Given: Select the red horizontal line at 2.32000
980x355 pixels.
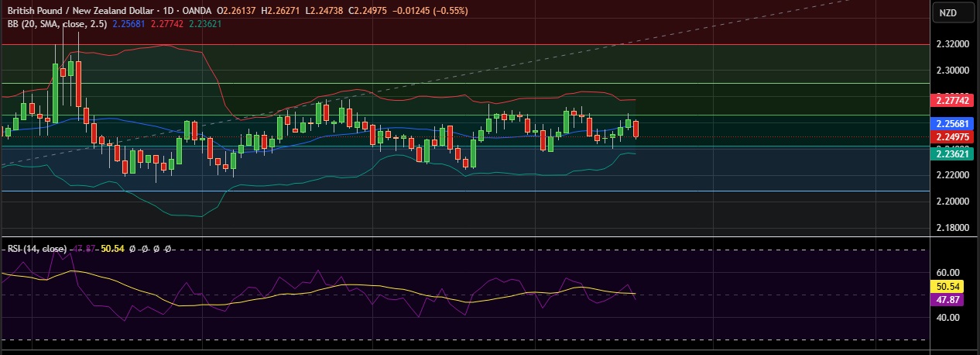Looking at the screenshot, I should coord(464,44).
